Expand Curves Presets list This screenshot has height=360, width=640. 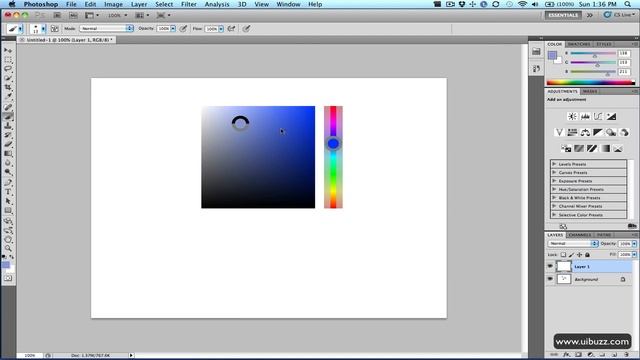tap(554, 172)
